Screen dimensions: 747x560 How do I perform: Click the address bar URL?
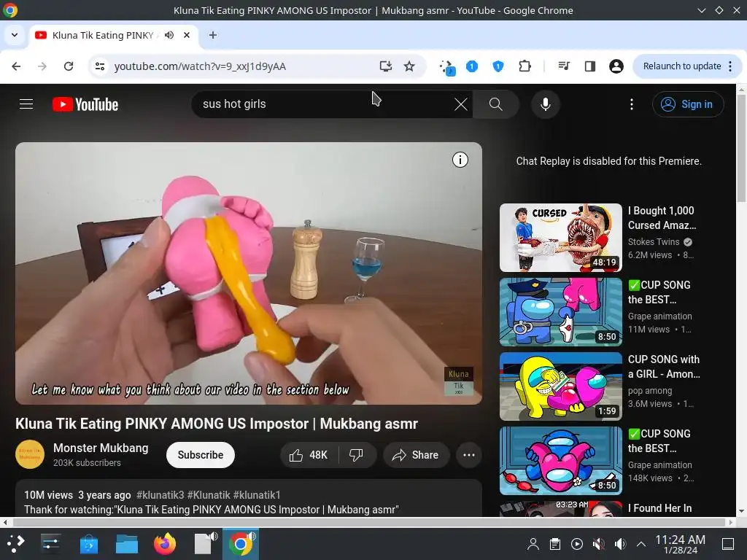(x=200, y=66)
